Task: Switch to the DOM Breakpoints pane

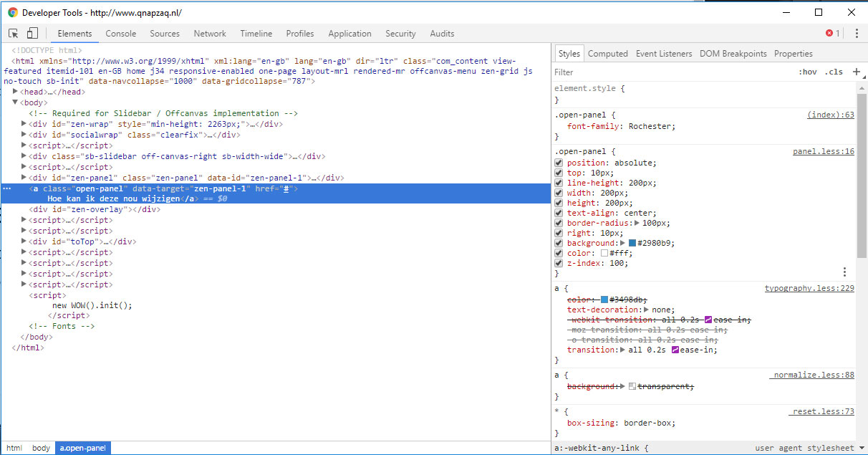Action: pyautogui.click(x=733, y=54)
